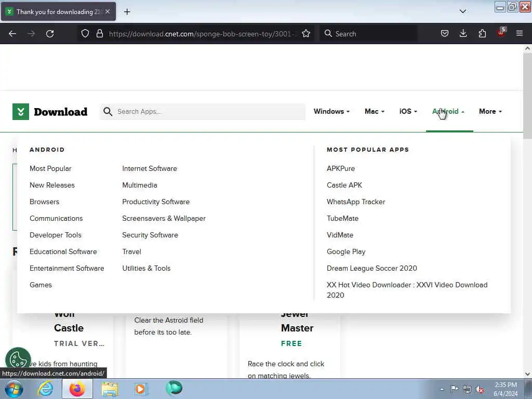Open VidMate link
The image size is (532, 399).
pos(340,235)
